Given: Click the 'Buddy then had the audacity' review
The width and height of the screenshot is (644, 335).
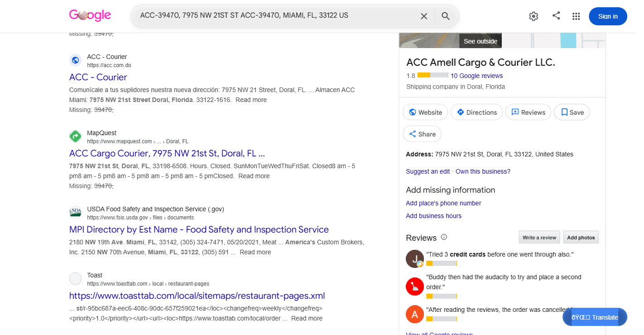Looking at the screenshot, I should [x=504, y=282].
